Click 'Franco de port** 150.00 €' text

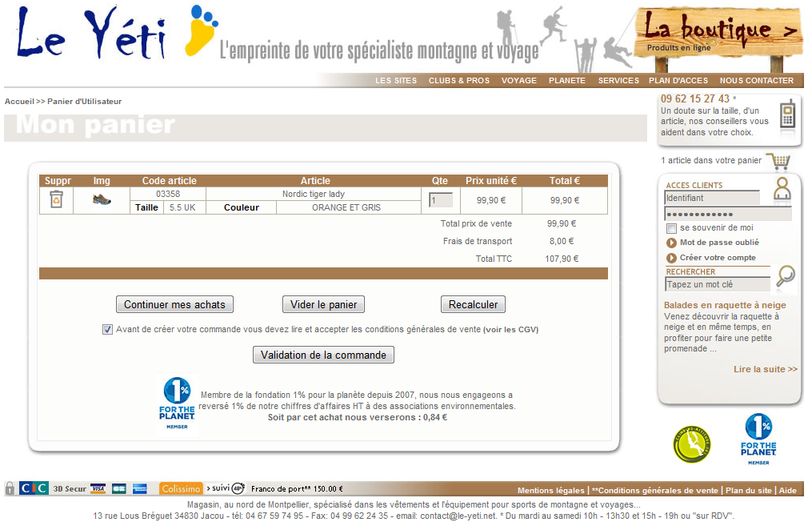click(297, 488)
